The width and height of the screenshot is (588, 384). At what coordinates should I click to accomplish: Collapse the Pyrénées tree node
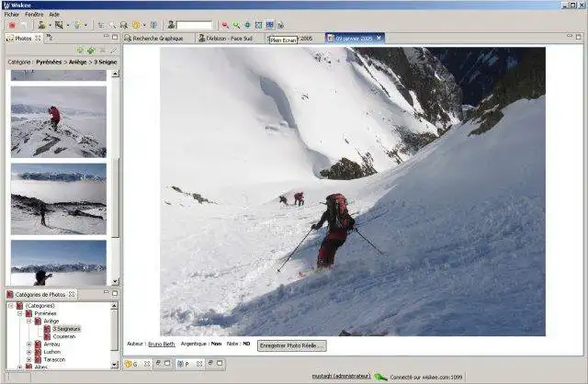20,313
